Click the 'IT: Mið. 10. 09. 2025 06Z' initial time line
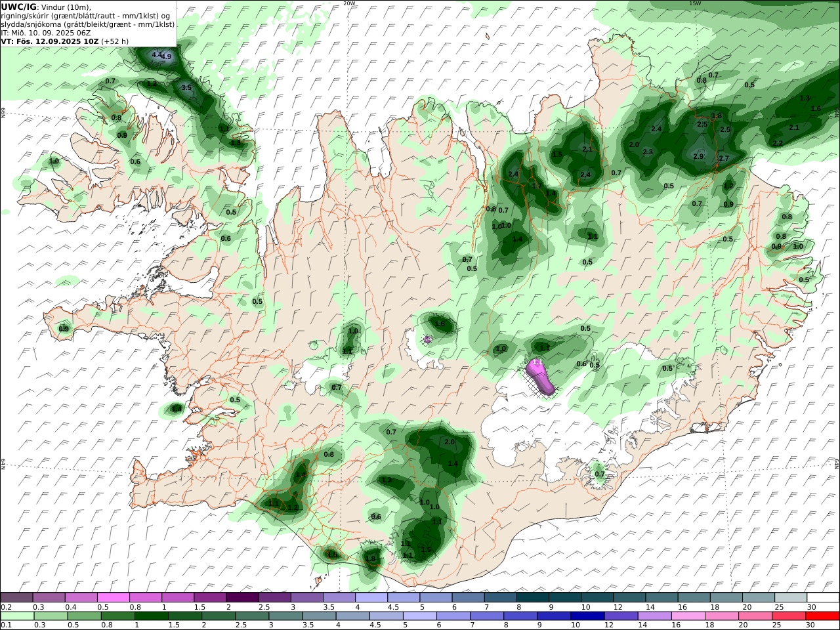Viewport: 840px width, 630px height. pyautogui.click(x=46, y=32)
